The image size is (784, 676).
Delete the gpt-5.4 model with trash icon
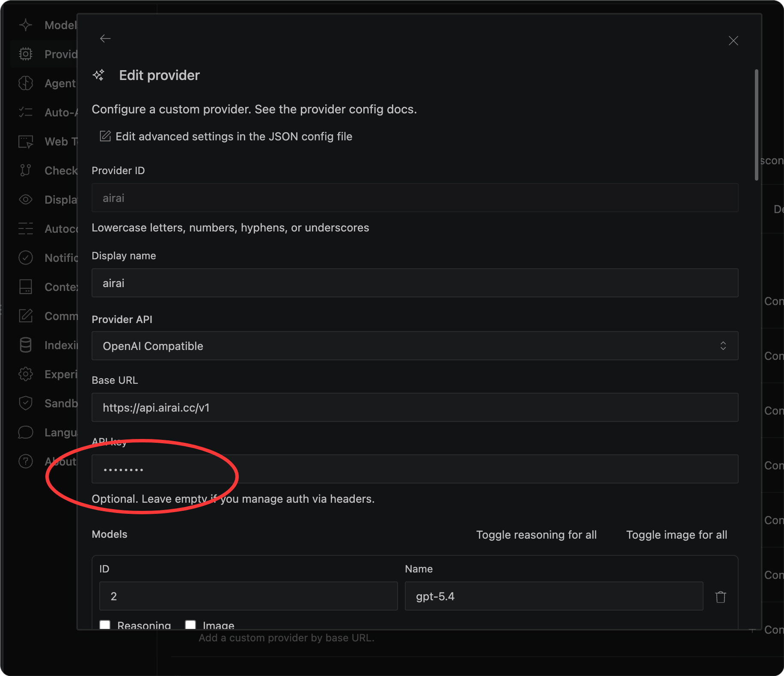coord(721,596)
